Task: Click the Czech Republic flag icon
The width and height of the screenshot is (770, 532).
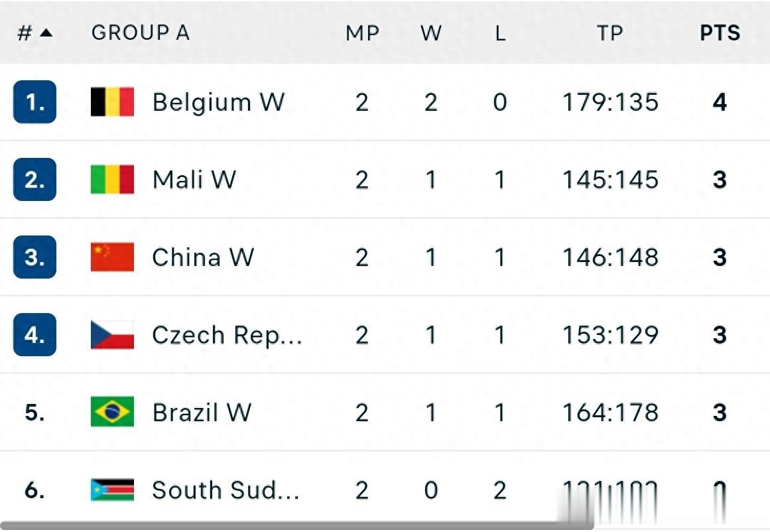Action: [x=112, y=335]
